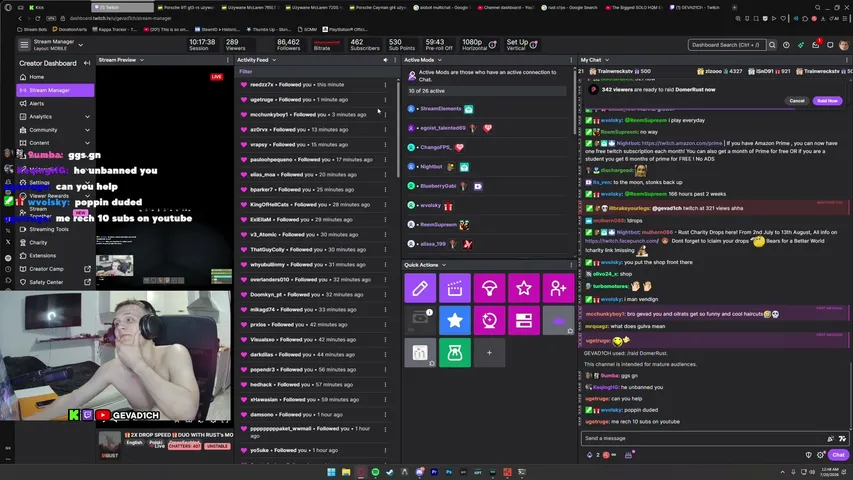Open Spotify from taskbar

pyautogui.click(x=375, y=472)
